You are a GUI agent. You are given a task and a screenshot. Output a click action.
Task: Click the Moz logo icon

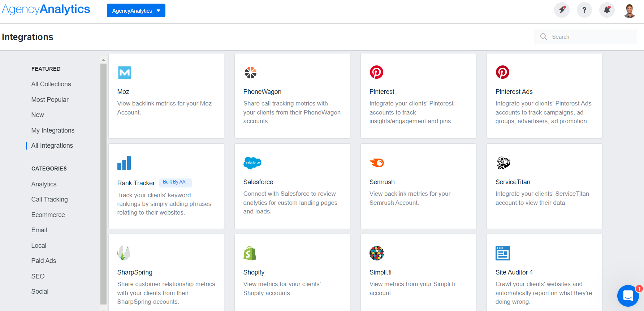[125, 73]
